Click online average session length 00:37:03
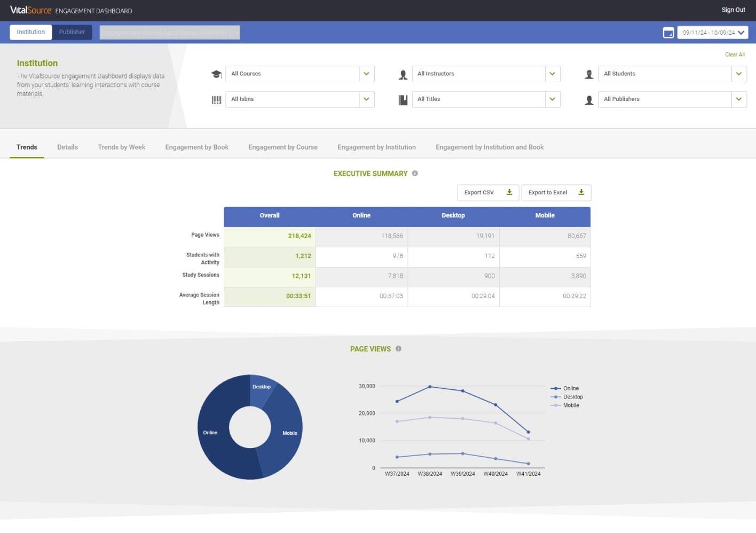 pos(391,296)
